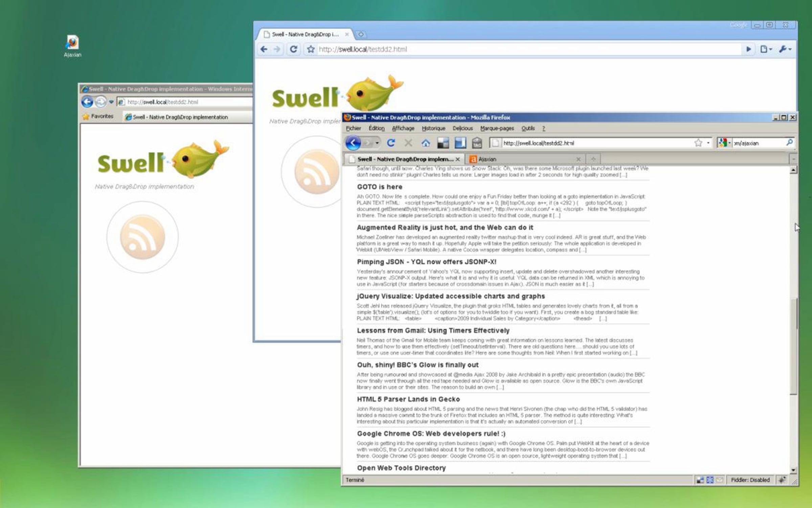Open the Historique menu in Firefox
The image size is (812, 508).
(433, 128)
